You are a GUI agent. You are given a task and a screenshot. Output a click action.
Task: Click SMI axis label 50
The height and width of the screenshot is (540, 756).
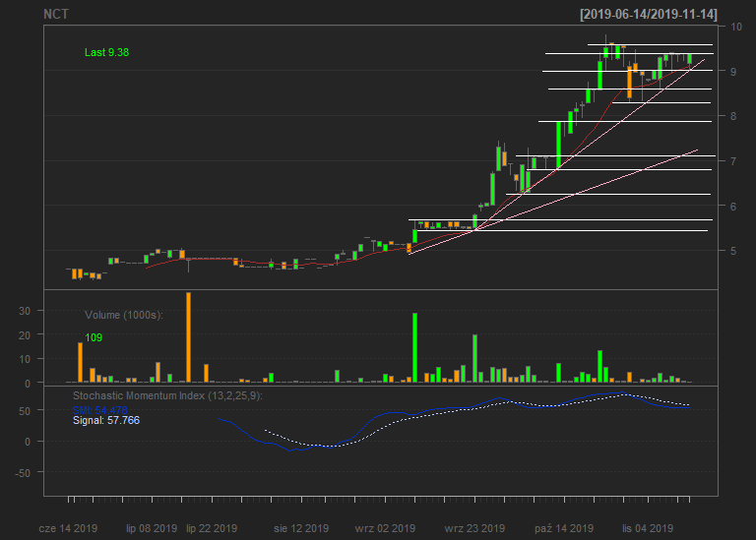coord(25,411)
